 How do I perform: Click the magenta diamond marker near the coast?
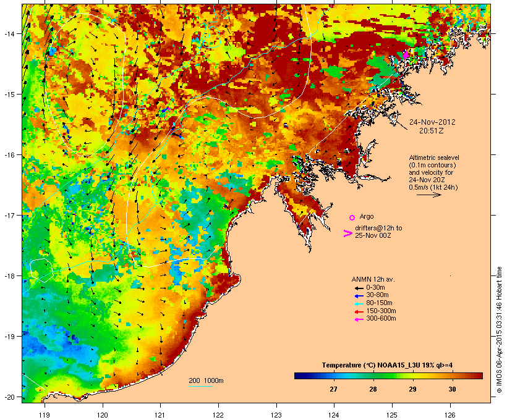pyautogui.click(x=405, y=55)
